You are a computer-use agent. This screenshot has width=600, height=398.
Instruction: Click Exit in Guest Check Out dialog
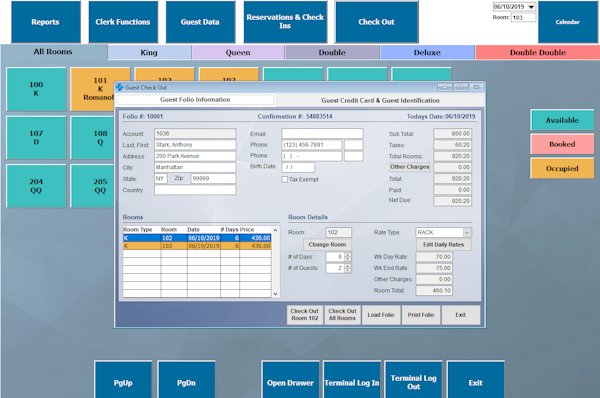click(460, 315)
